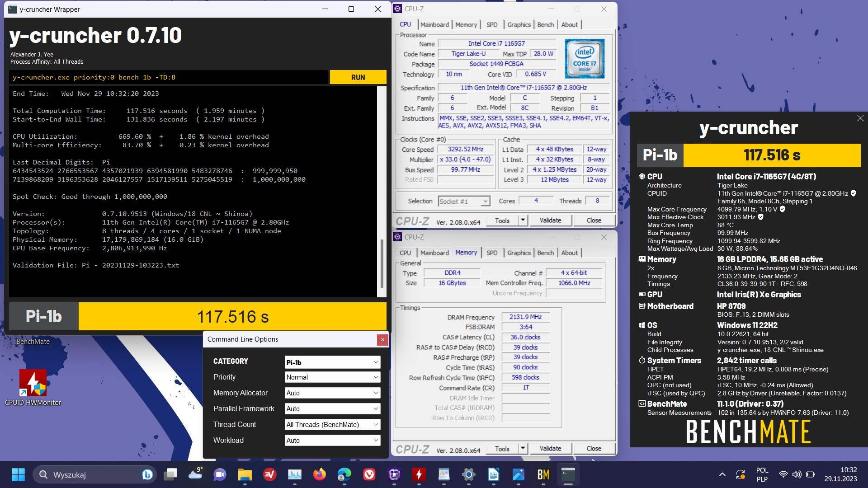Viewport: 868px width, 488px height.
Task: Open Bench tab in bottom CPU-Z window
Action: (x=545, y=253)
